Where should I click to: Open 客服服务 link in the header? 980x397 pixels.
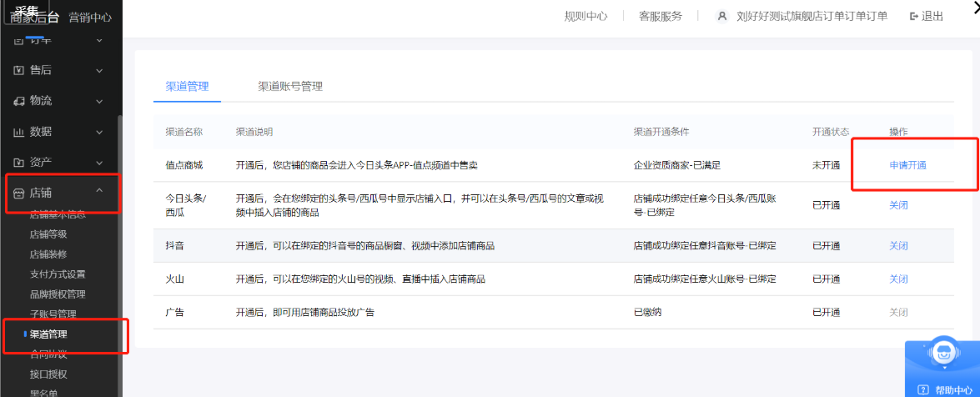click(x=661, y=16)
